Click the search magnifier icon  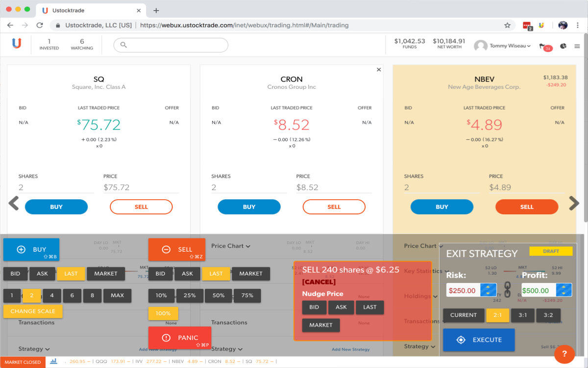123,45
